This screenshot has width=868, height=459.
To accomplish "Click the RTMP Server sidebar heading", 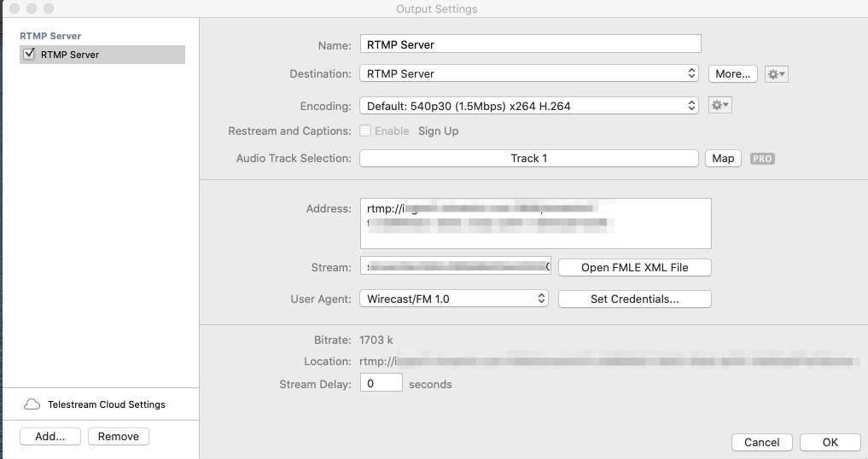I will [50, 36].
